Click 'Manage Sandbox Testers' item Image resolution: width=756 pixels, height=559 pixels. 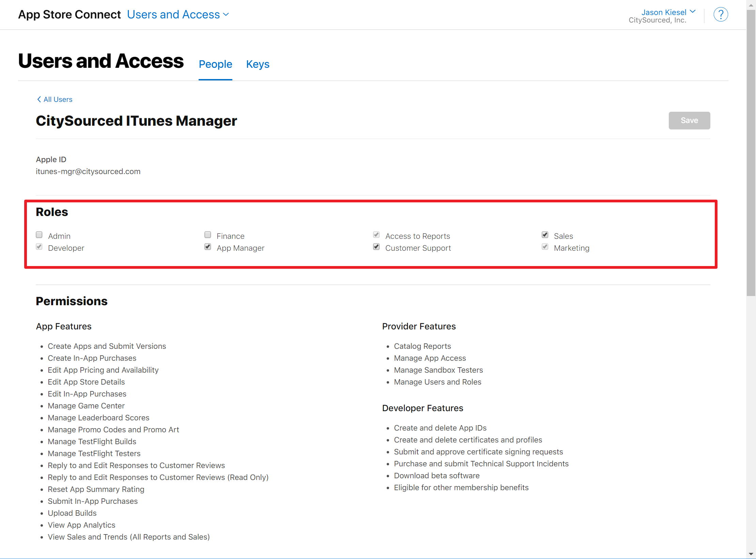click(x=438, y=370)
